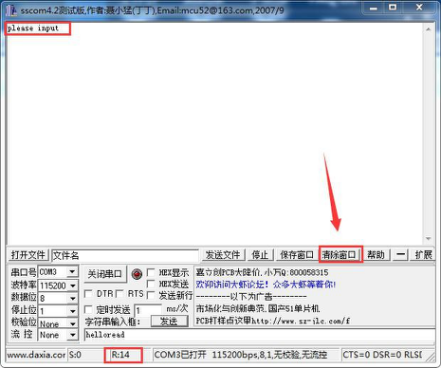
Task: Click the 清除窗口 button
Action: [340, 255]
